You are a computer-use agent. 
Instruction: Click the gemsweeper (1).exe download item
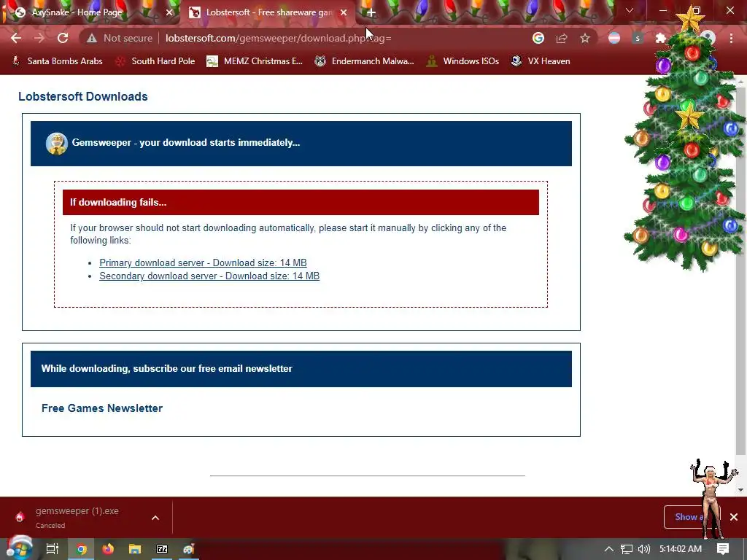point(76,517)
